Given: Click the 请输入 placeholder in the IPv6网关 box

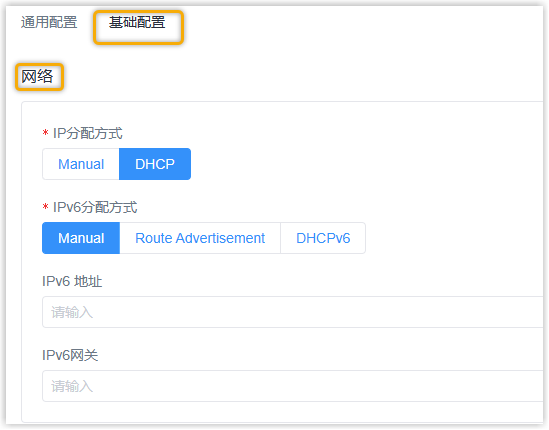Looking at the screenshot, I should 72,386.
